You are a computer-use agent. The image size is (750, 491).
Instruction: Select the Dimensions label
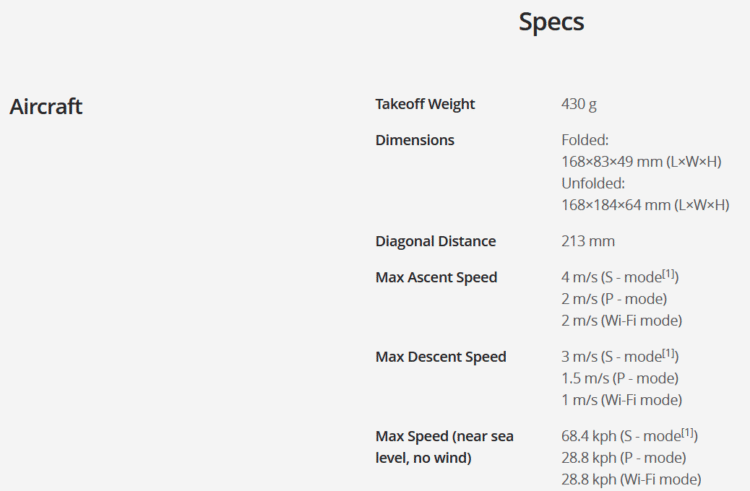tap(415, 140)
